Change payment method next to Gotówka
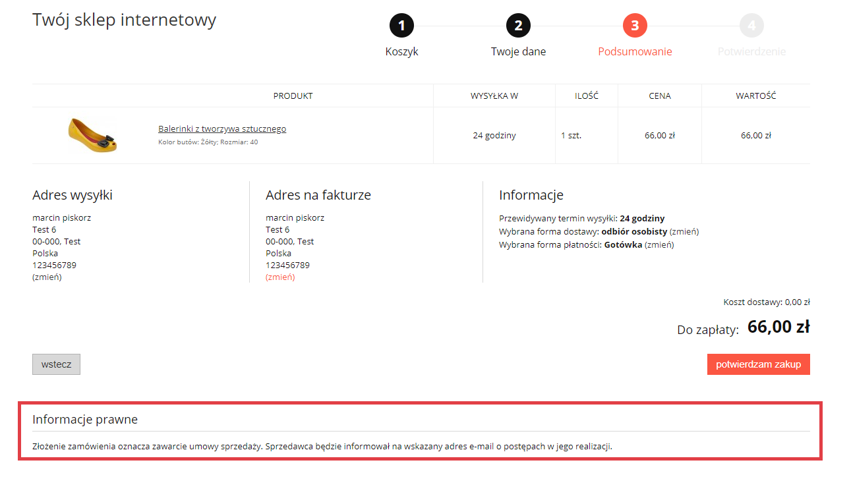The height and width of the screenshot is (504, 851). (659, 245)
